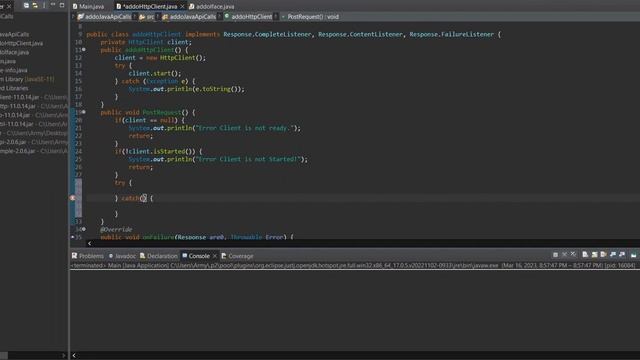Click 'client = new HttpClient();' on line 12
Screen dimensions: 640x360
click(160, 58)
